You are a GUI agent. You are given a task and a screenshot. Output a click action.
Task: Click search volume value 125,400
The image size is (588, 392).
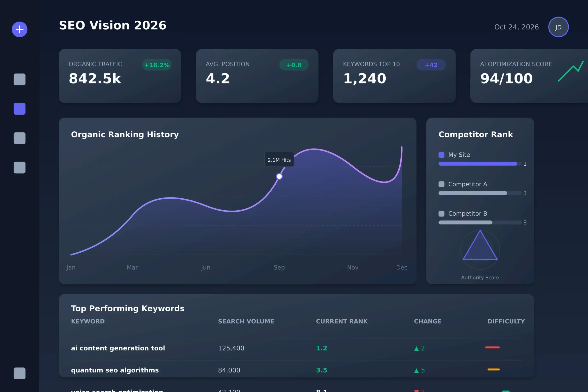coord(231,348)
